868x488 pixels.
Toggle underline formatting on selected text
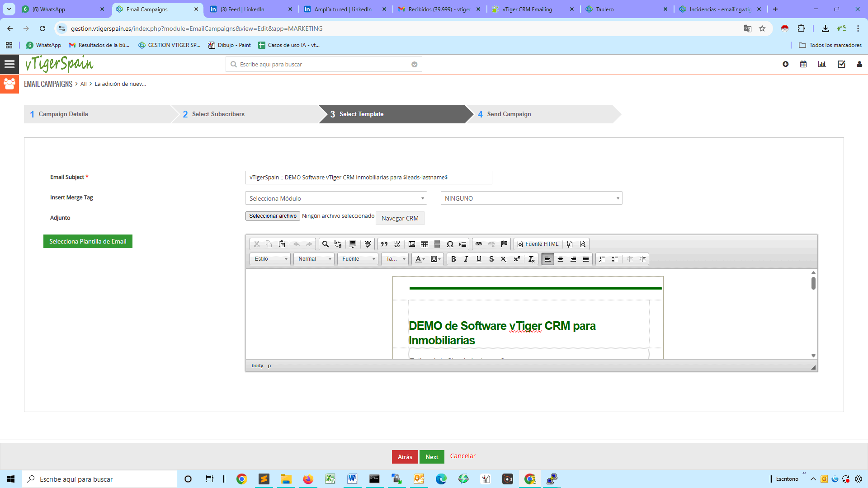pyautogui.click(x=479, y=259)
